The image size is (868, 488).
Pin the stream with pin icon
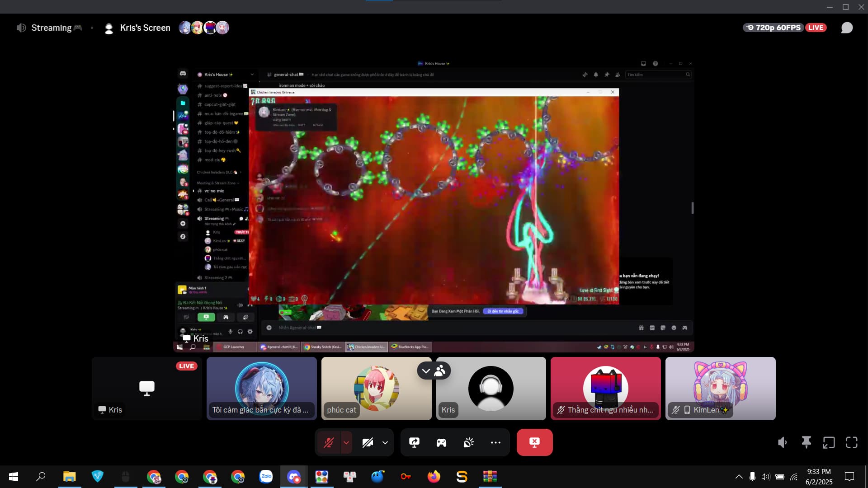806,442
